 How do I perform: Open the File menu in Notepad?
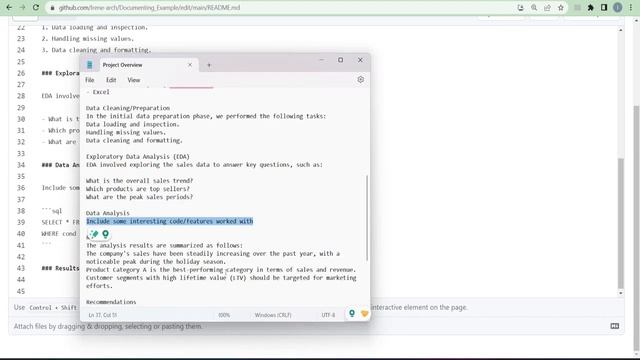click(90, 80)
